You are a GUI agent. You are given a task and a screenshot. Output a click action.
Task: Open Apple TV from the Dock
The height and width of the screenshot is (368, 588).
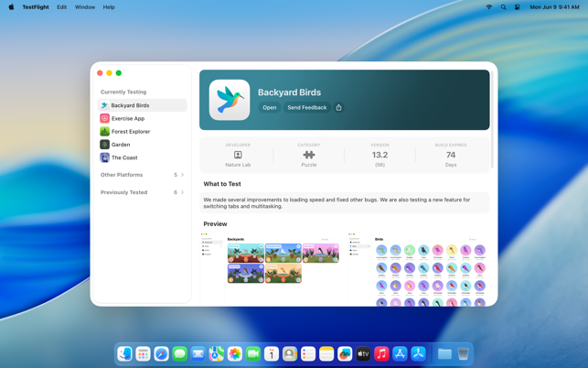[363, 353]
